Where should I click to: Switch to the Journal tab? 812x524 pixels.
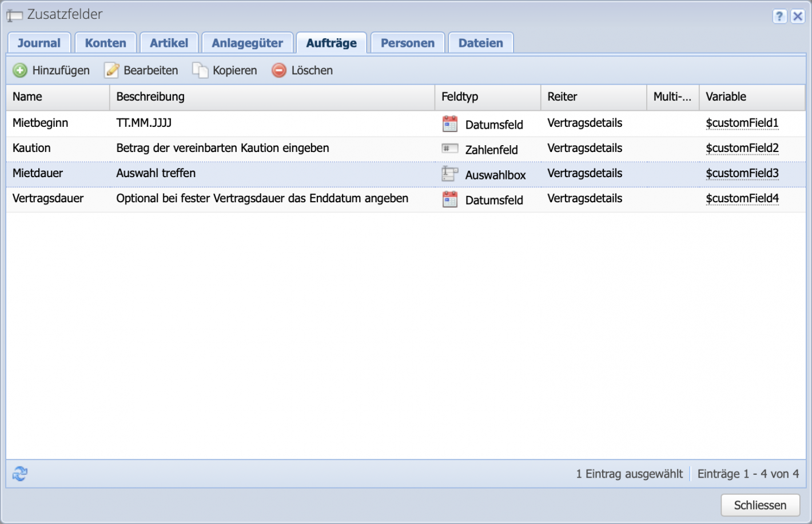(39, 42)
